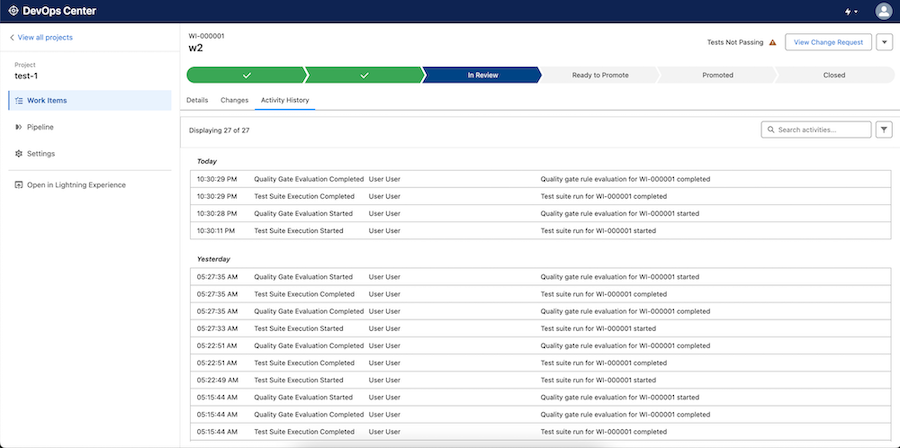Click the second completed green path stage
The image size is (900, 448).
364,75
